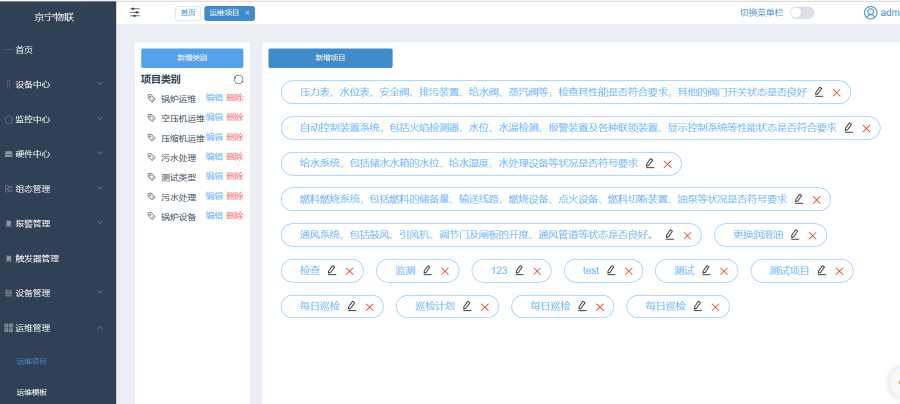Image resolution: width=900 pixels, height=404 pixels.
Task: Open 运维模板 in the sidebar submenu
Action: pyautogui.click(x=32, y=392)
